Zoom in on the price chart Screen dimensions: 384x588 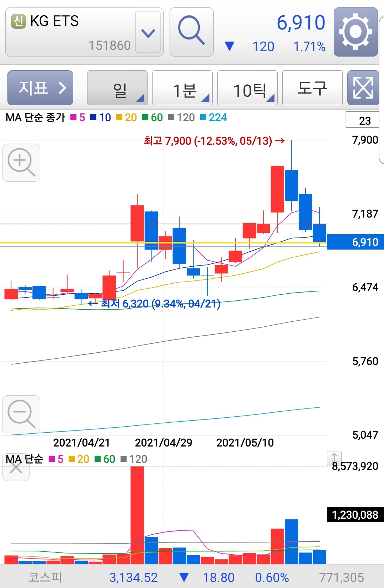21,162
